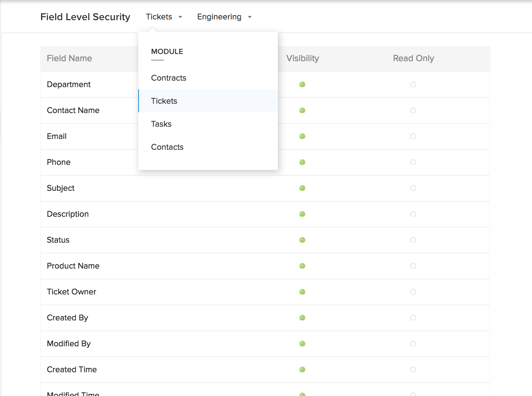The width and height of the screenshot is (532, 396).
Task: Toggle visibility for Created Time field
Action: tap(302, 369)
